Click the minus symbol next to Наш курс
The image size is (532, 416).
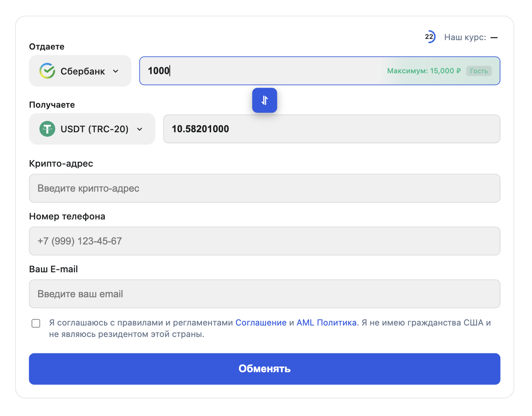(x=494, y=37)
